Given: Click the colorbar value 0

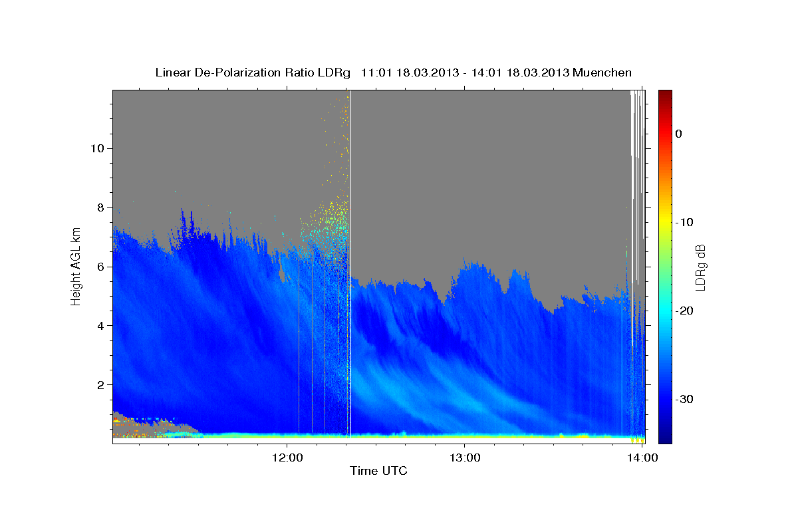Looking at the screenshot, I should (679, 134).
